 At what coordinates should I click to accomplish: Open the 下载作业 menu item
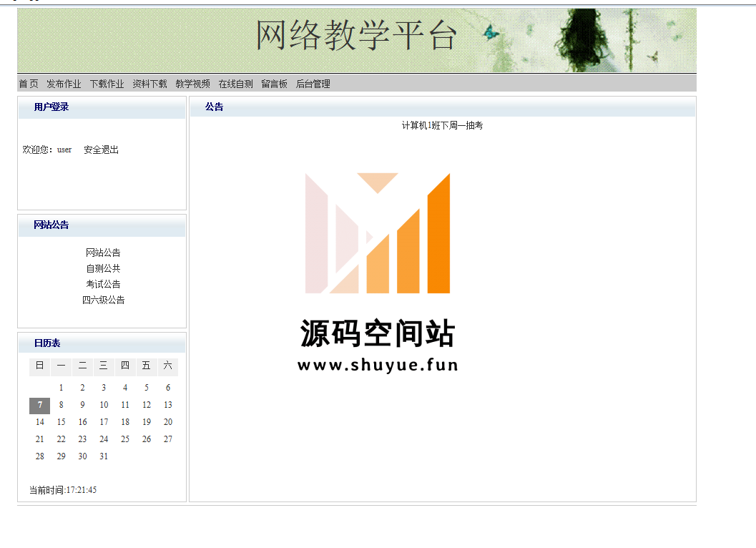107,84
